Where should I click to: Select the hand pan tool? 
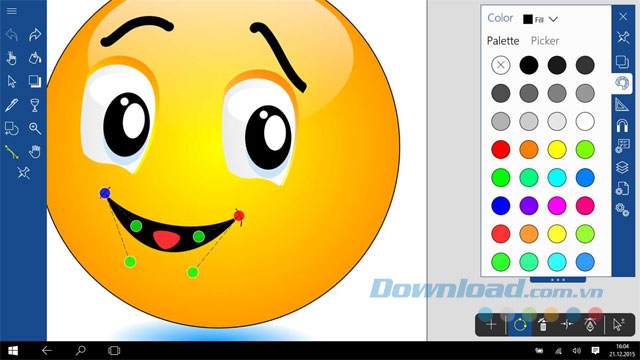[x=35, y=151]
